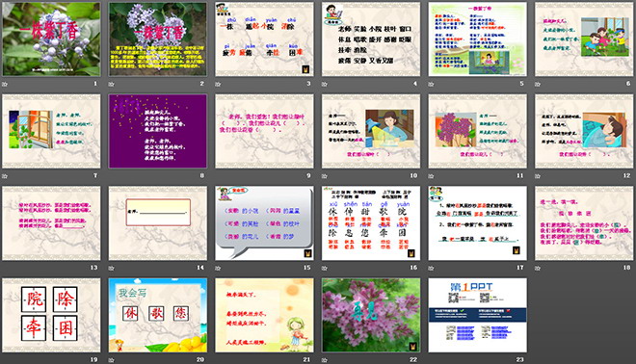Click the slide number 19 label
The image size is (636, 364).
pos(94,359)
